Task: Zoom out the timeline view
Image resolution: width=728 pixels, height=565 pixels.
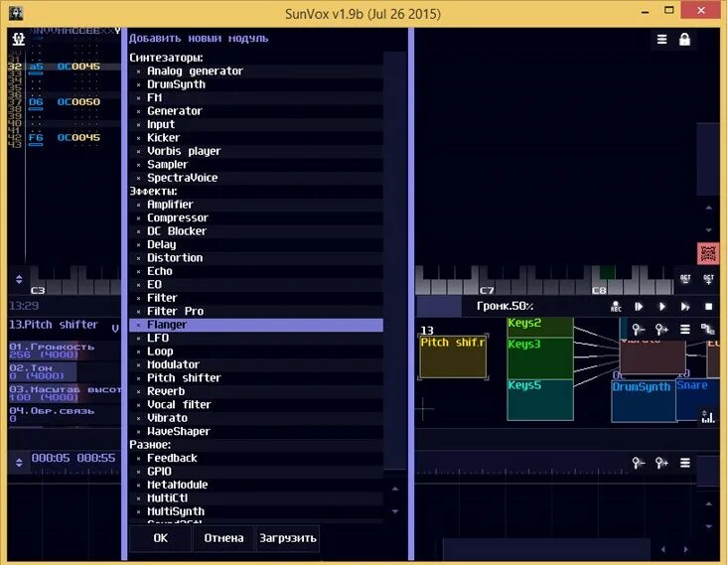Action: pos(639,463)
